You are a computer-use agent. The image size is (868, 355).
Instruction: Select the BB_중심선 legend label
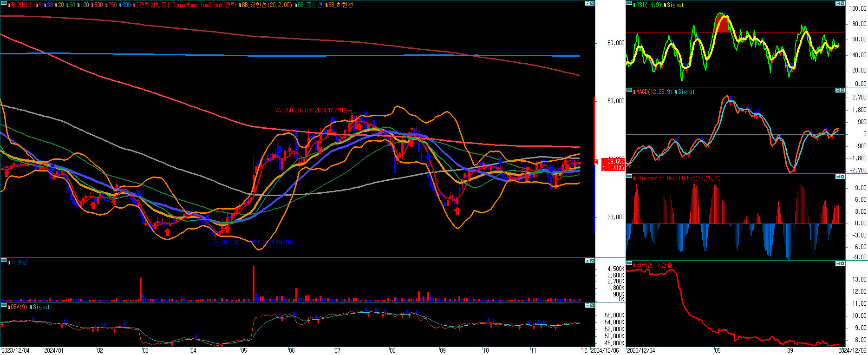pos(309,5)
